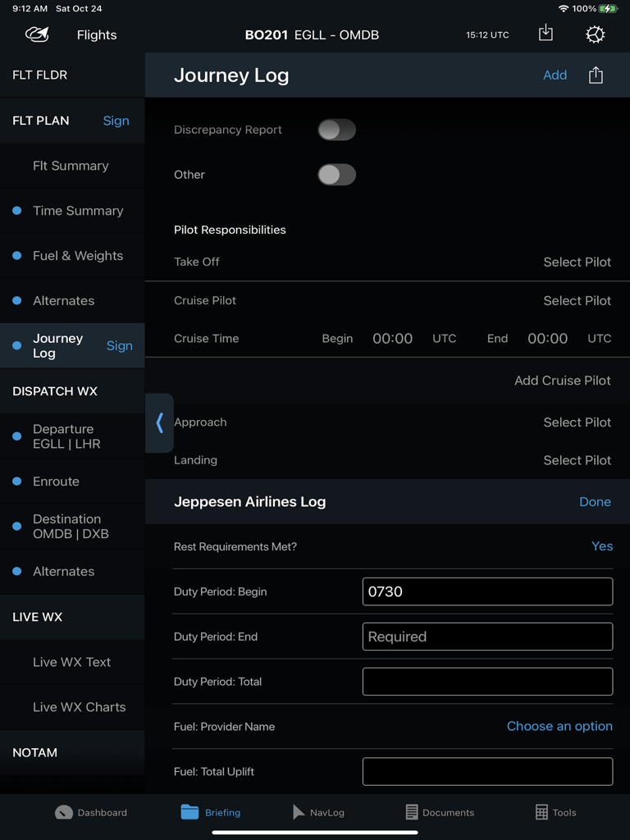
Task: Tap the battery indicator in status bar
Action: 609,8
